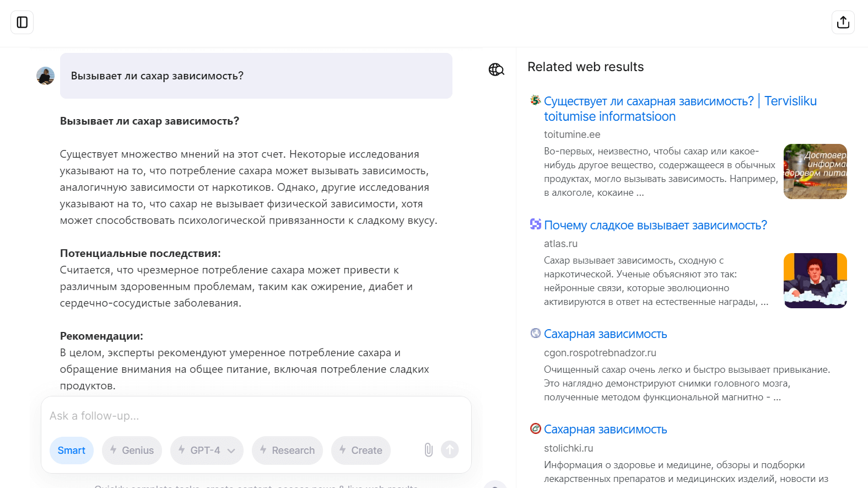Open "Почему сладкое вызывает зависимость?" link
The image size is (868, 488).
(655, 226)
